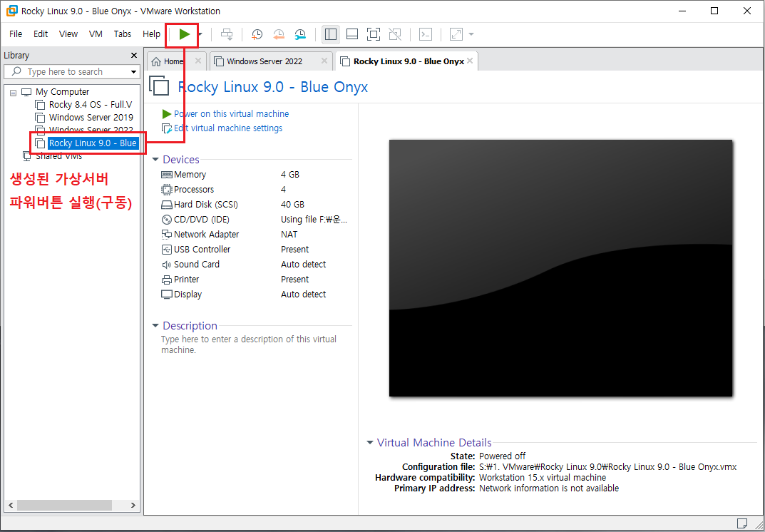Revert virtual machine to previous snapshot

tap(279, 34)
